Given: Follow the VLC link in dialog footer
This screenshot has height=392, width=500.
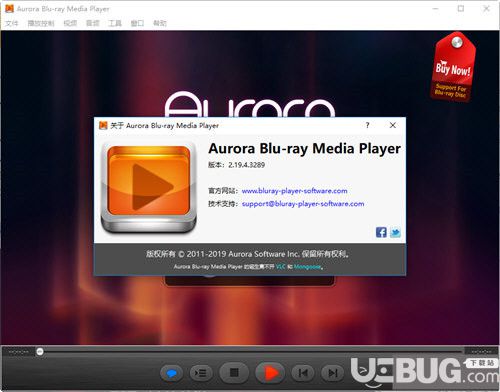Looking at the screenshot, I should pos(281,267).
